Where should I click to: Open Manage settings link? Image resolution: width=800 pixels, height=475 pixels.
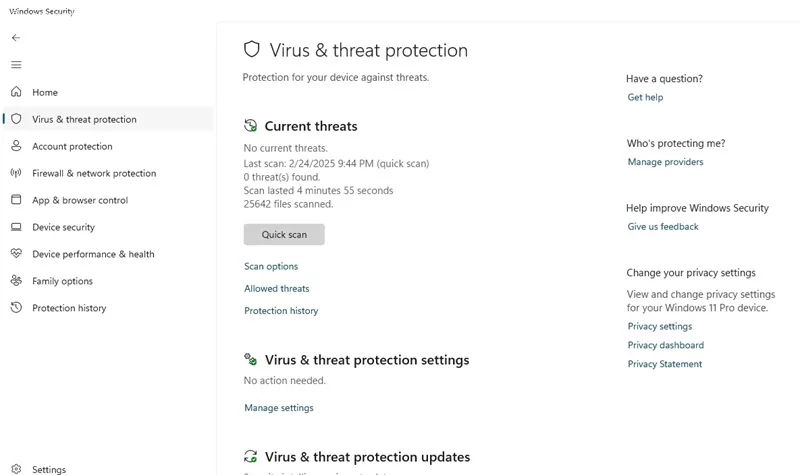click(x=279, y=408)
